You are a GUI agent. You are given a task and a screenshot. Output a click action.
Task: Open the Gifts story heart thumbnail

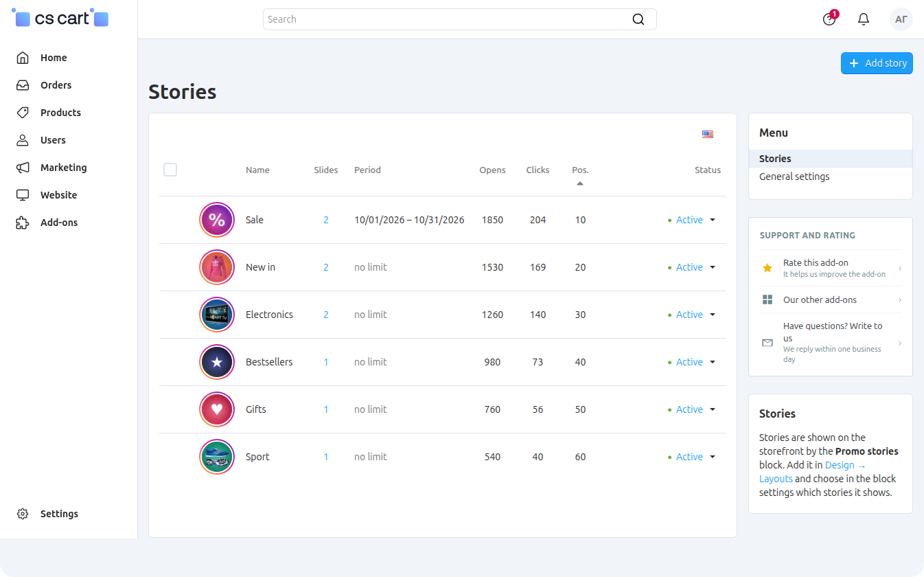[x=217, y=409]
